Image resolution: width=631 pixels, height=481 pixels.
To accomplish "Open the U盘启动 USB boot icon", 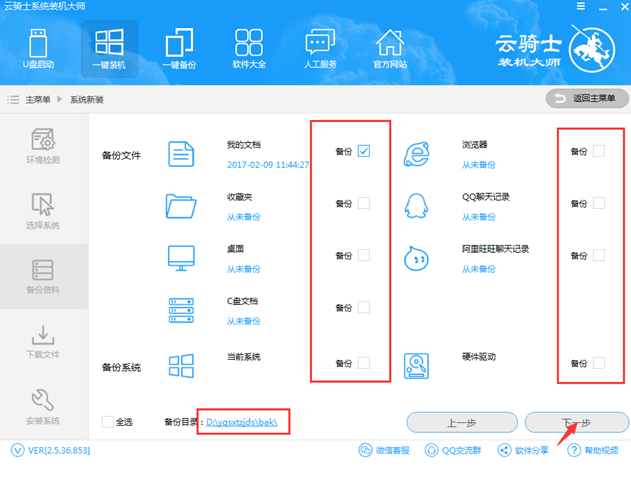I will pos(38,43).
